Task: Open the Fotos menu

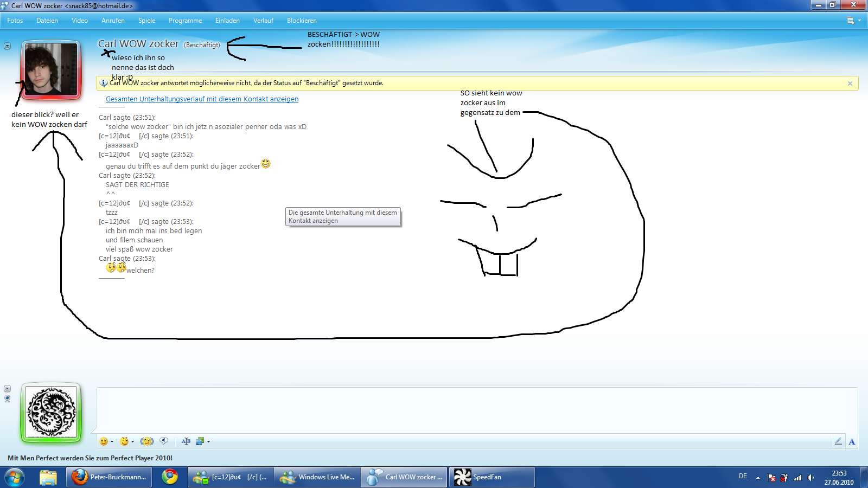Action: coord(15,21)
